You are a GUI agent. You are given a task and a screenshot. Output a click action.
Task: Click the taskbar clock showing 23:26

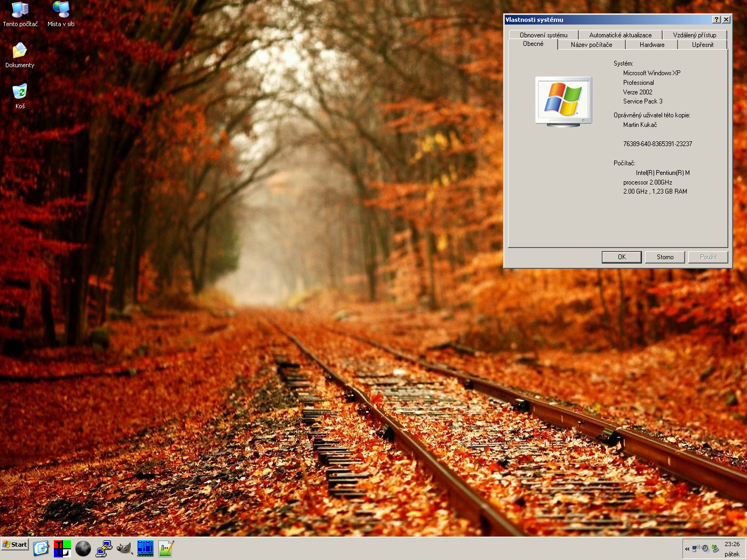click(x=732, y=544)
